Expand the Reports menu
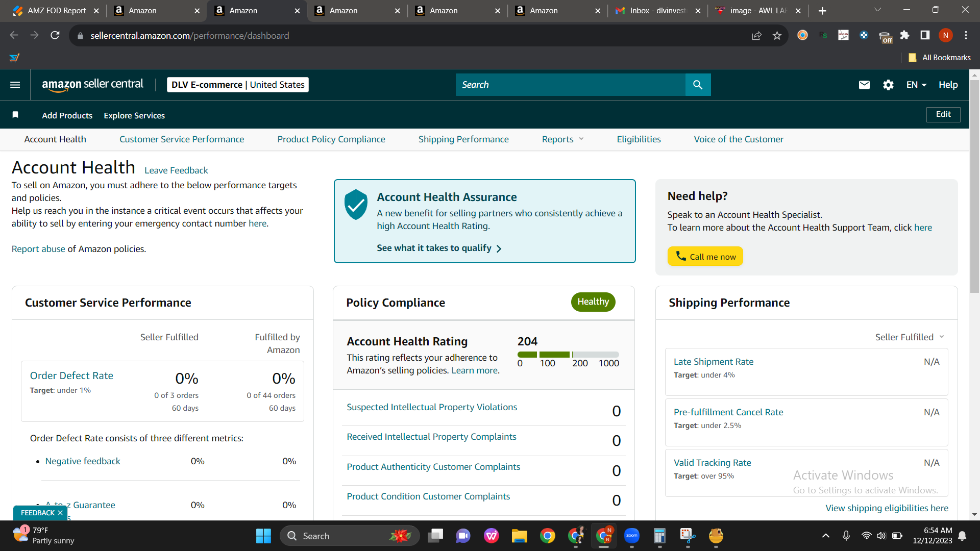Viewport: 980px width, 551px height. pos(562,139)
